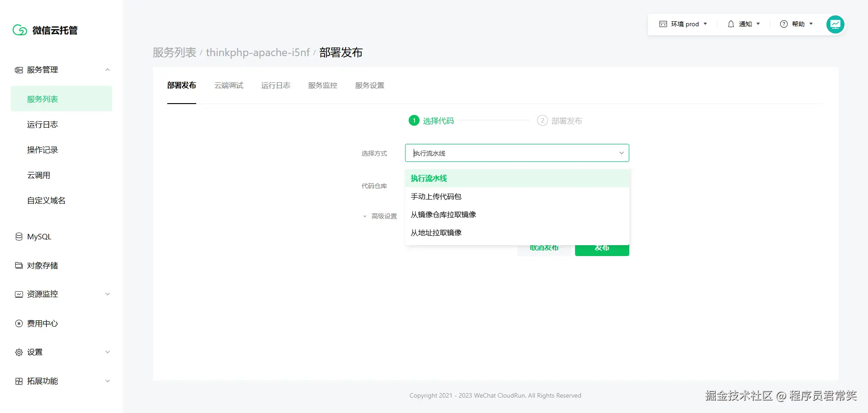Viewport: 868px width, 413px height.
Task: Select 从地址拉取镜像 option
Action: click(517, 233)
